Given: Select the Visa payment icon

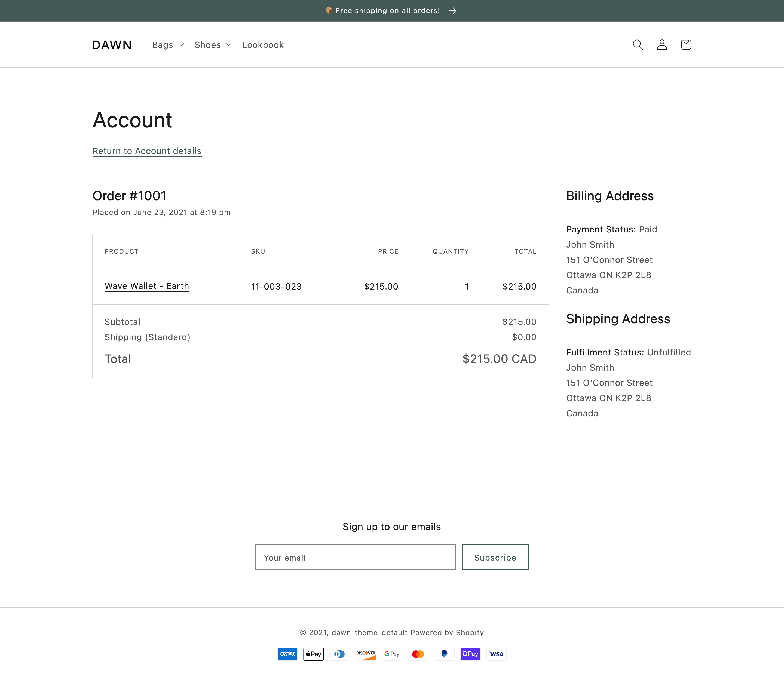Looking at the screenshot, I should 497,654.
